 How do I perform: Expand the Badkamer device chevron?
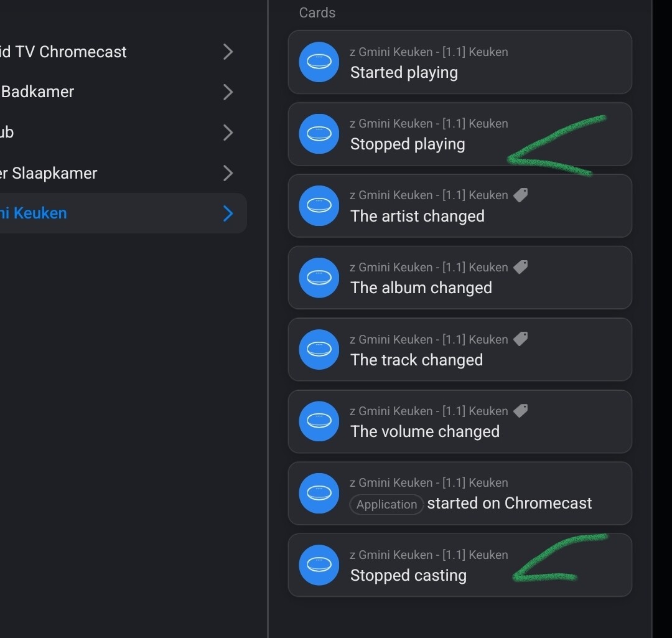click(228, 92)
